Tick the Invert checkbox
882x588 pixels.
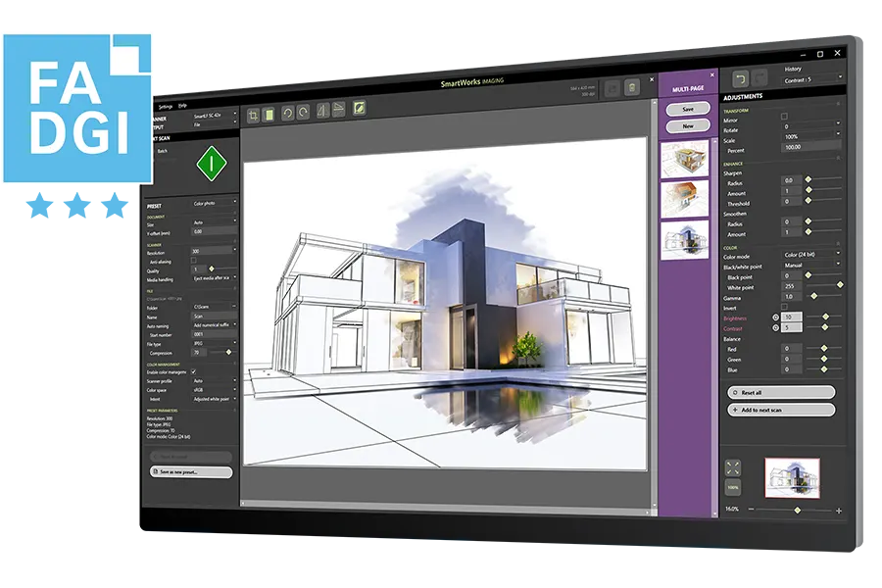tap(784, 307)
